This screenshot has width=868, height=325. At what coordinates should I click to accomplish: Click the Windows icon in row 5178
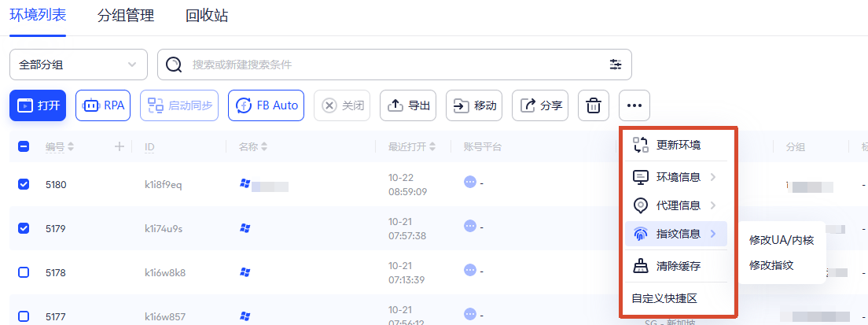click(244, 271)
